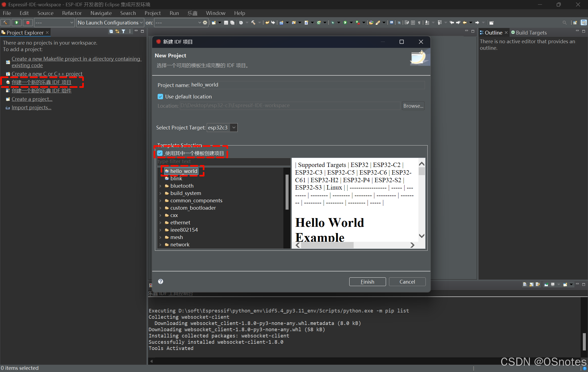588x372 pixels.
Task: Click the Finish button
Action: pyautogui.click(x=367, y=282)
